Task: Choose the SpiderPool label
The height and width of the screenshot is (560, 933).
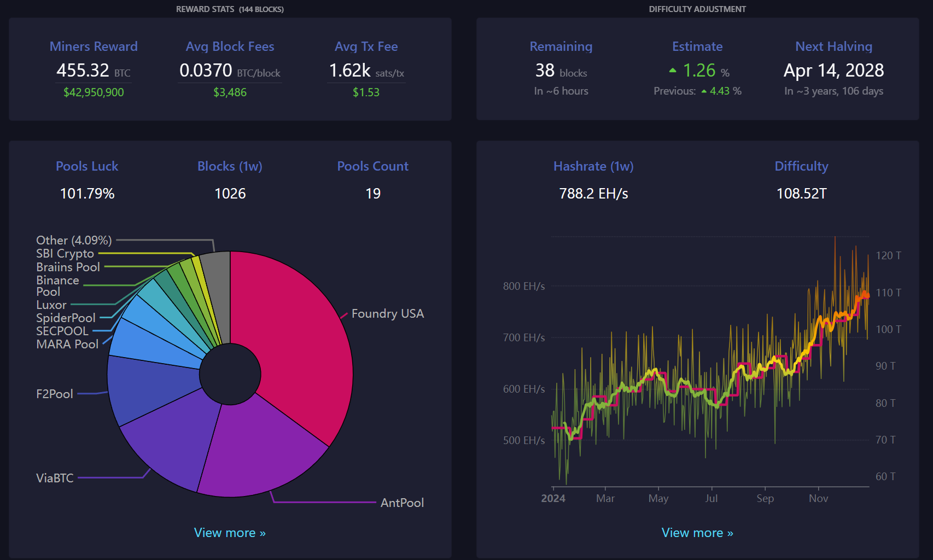Action: click(x=66, y=318)
